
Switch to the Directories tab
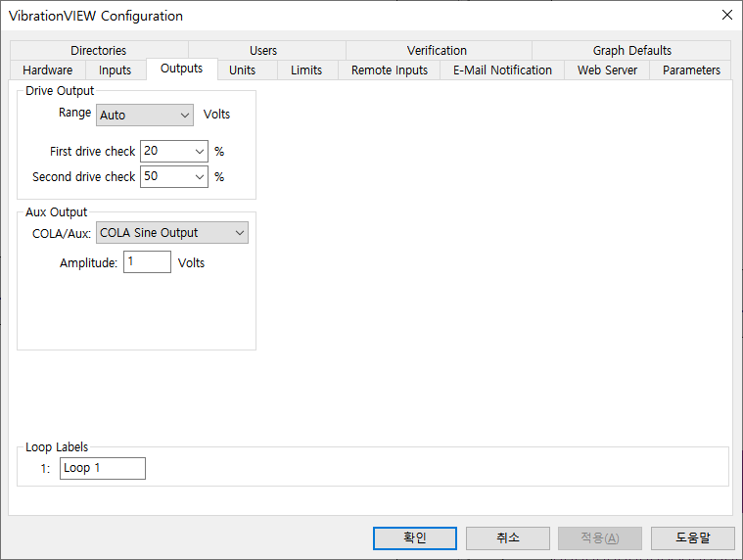point(99,50)
